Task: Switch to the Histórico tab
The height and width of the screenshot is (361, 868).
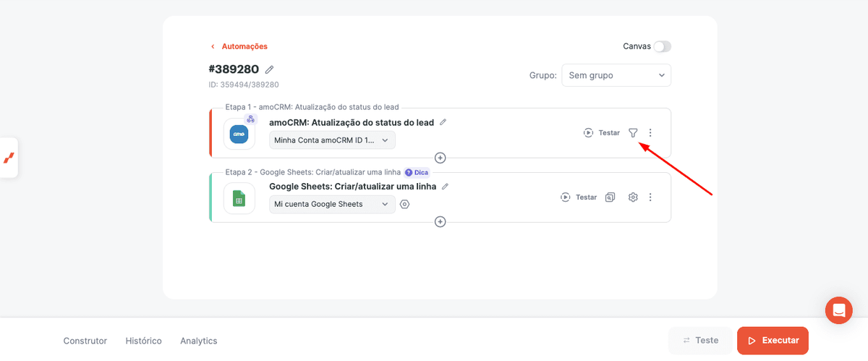Action: pos(143,341)
